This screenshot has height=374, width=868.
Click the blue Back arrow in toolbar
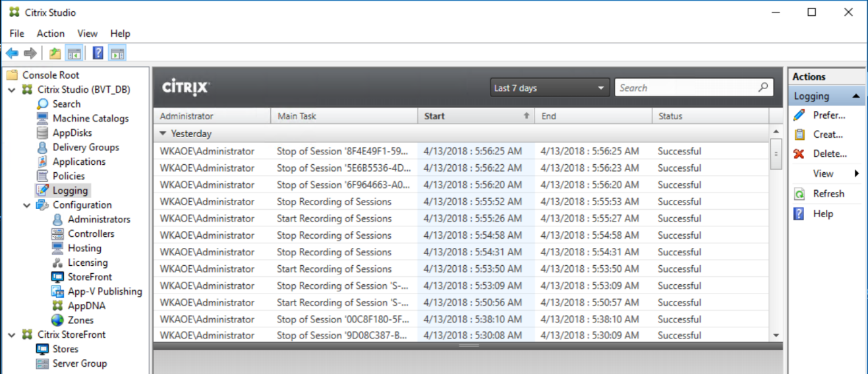12,53
